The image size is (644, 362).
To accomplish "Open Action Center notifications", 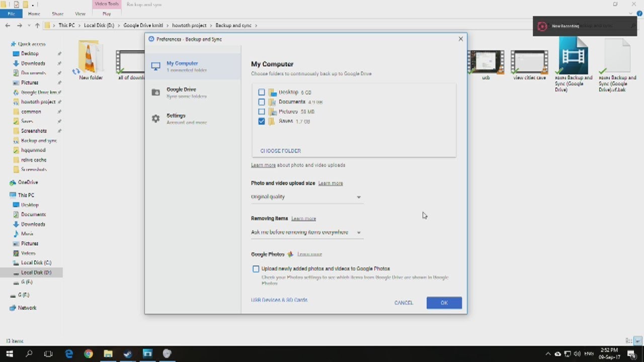I will (632, 354).
